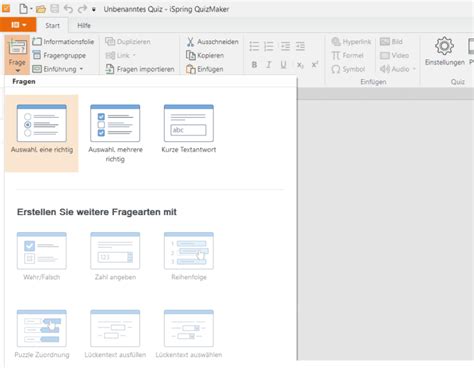Toggle italic formatting
Viewport: 474px width, 368px height.
click(x=269, y=65)
